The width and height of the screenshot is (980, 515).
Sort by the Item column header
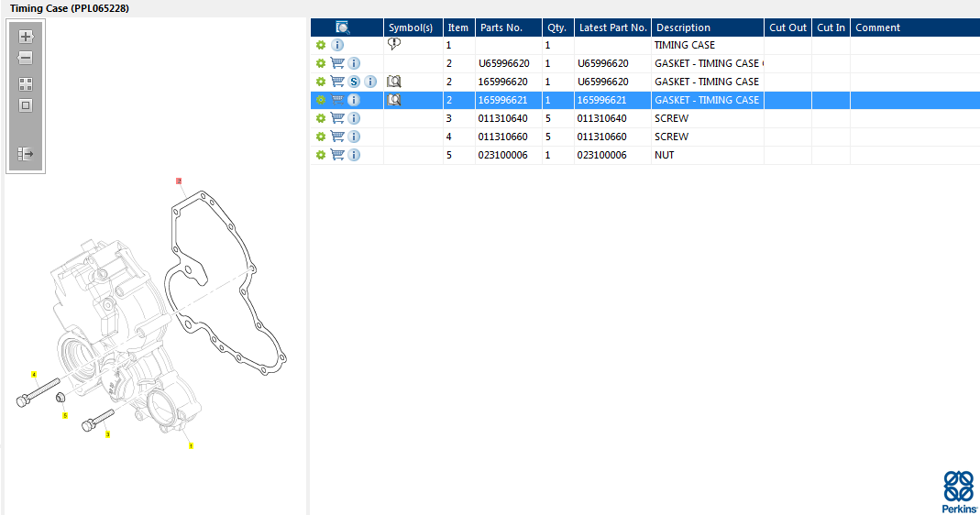click(x=459, y=27)
